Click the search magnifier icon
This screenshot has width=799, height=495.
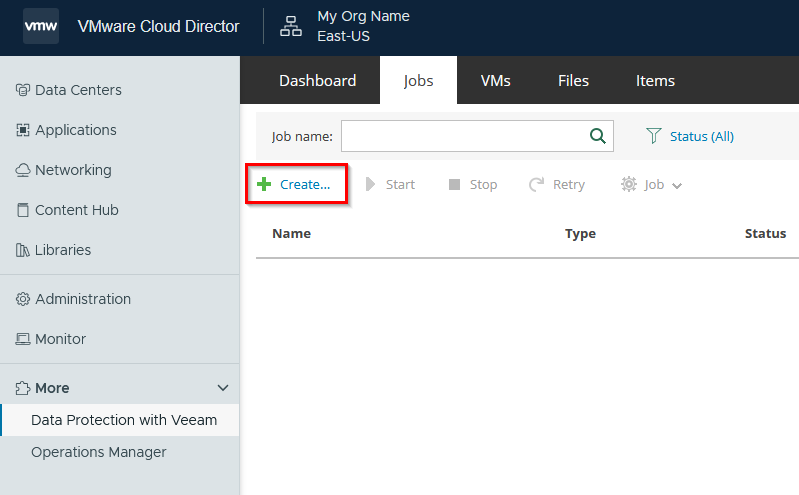click(598, 136)
